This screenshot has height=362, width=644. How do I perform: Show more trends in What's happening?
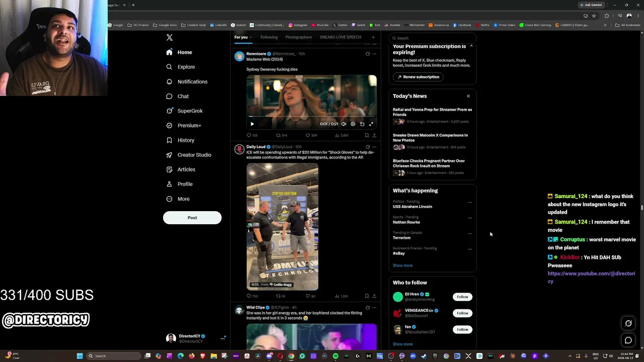tap(403, 265)
